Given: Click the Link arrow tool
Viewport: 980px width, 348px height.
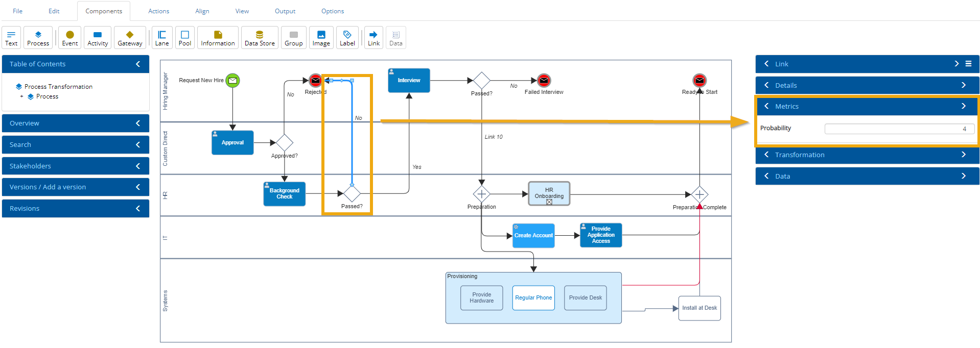Looking at the screenshot, I should 374,38.
